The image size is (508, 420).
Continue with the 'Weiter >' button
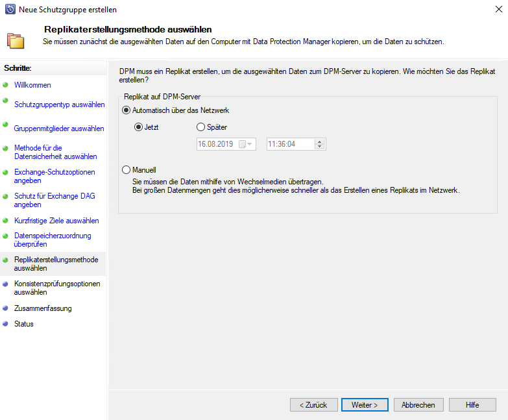click(x=365, y=405)
